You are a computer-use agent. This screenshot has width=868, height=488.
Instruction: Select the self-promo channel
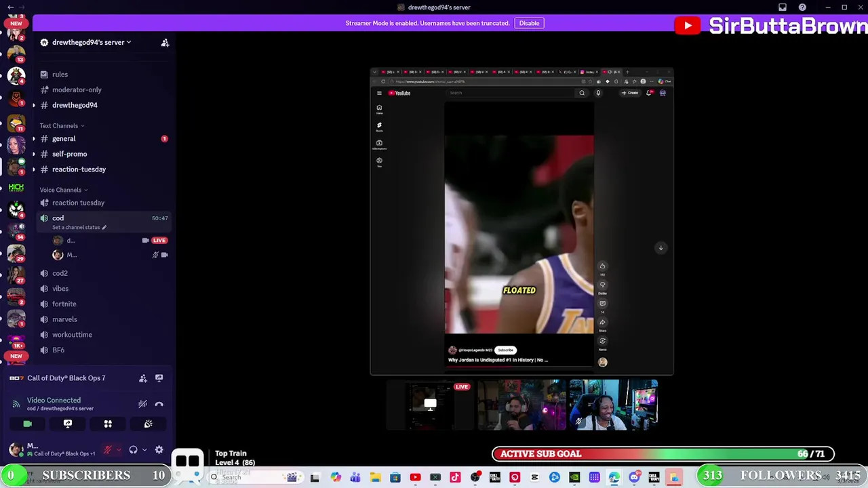click(x=103, y=154)
